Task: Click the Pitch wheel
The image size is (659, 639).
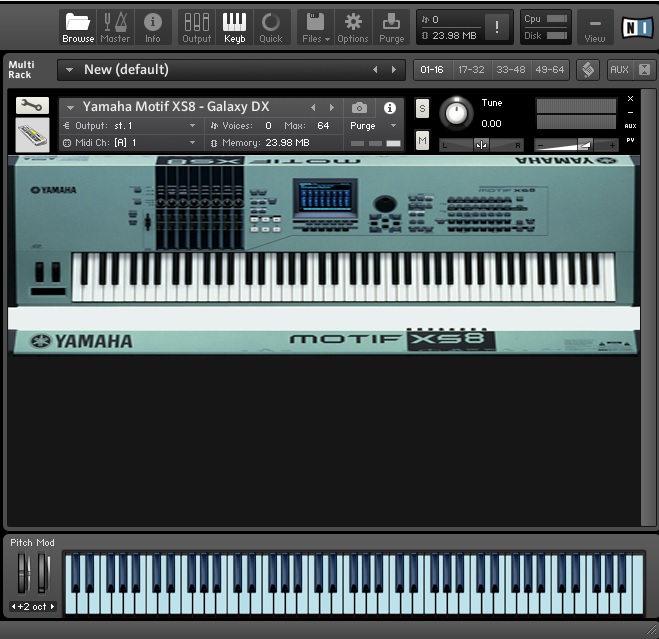Action: (x=23, y=573)
